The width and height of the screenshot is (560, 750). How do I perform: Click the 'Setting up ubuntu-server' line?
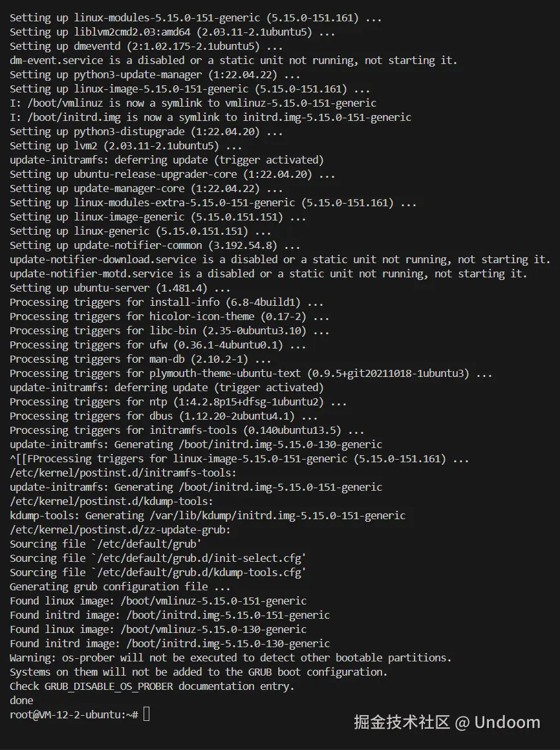click(x=120, y=288)
